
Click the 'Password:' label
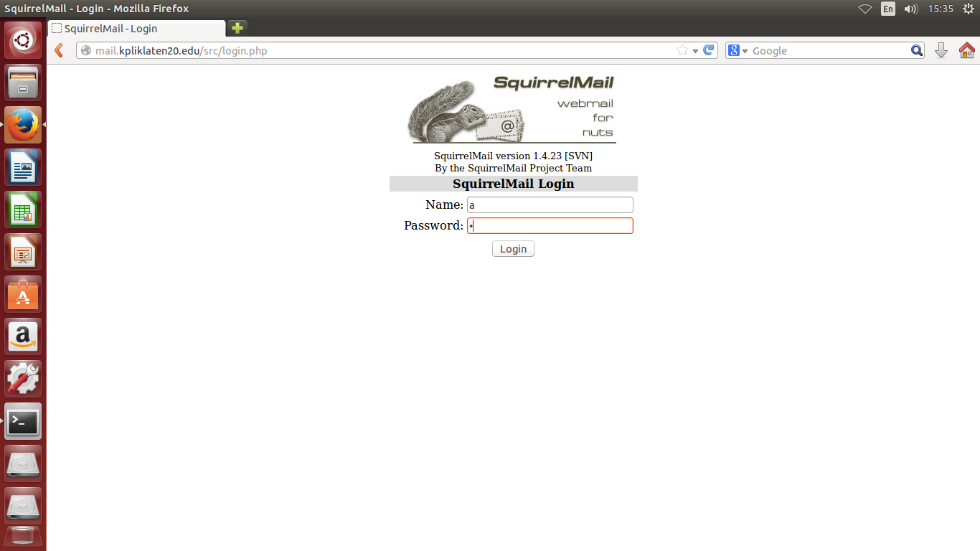tap(433, 226)
